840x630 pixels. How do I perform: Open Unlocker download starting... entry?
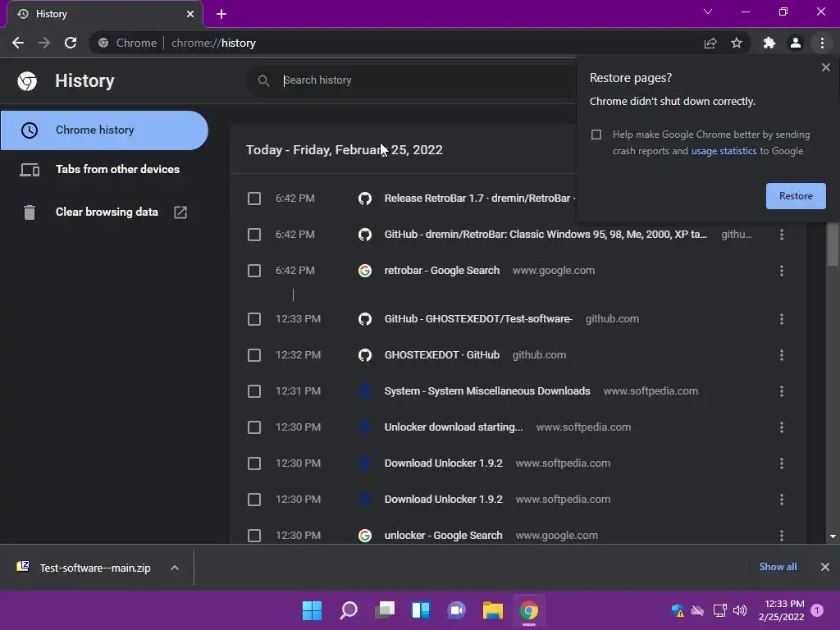point(454,427)
